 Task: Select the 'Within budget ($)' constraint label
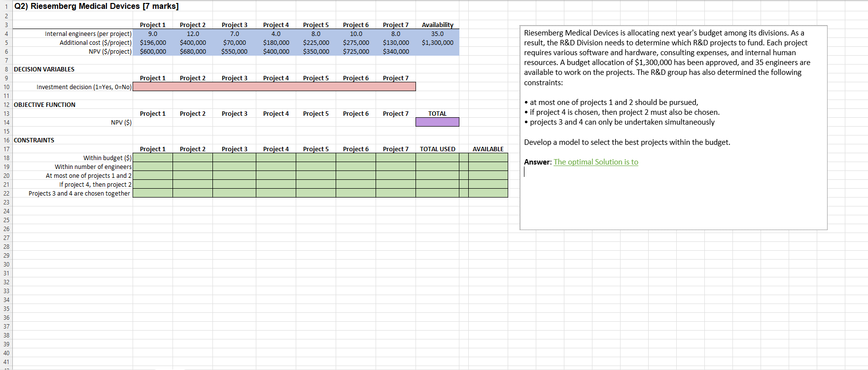pos(107,158)
